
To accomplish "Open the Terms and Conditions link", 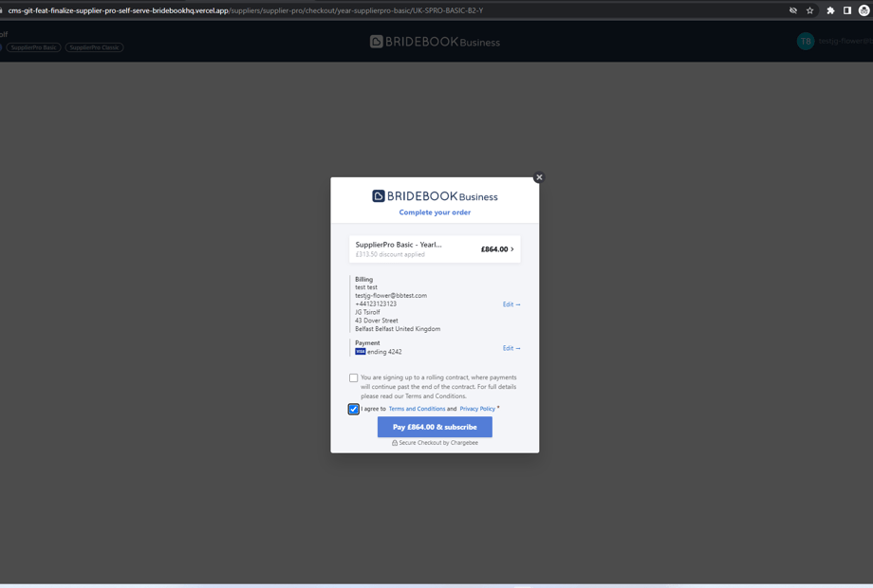I will (x=417, y=409).
